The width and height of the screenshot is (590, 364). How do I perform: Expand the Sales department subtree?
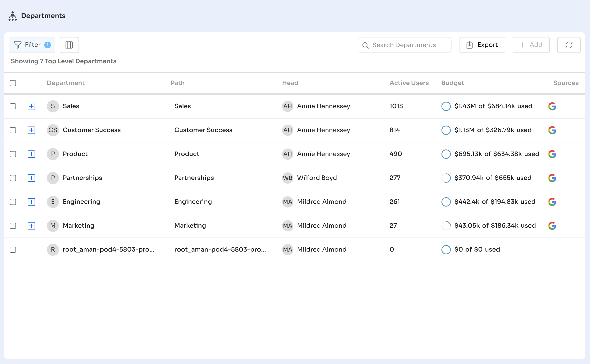pyautogui.click(x=31, y=106)
